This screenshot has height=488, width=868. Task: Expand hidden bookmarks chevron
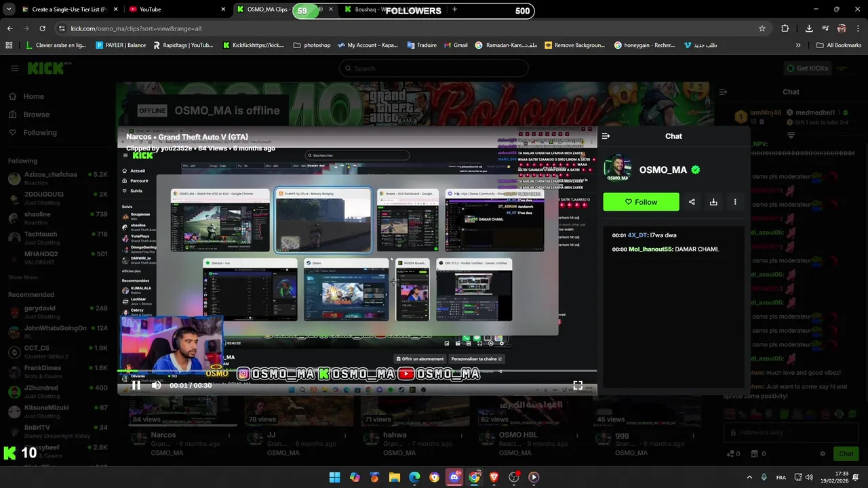point(798,45)
